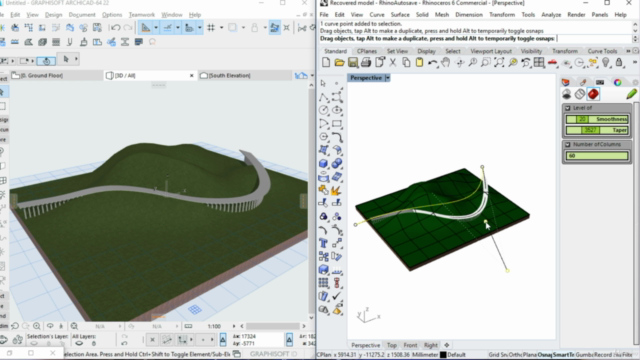Expand Archicad snap guides dropdown arrow

(178, 28)
